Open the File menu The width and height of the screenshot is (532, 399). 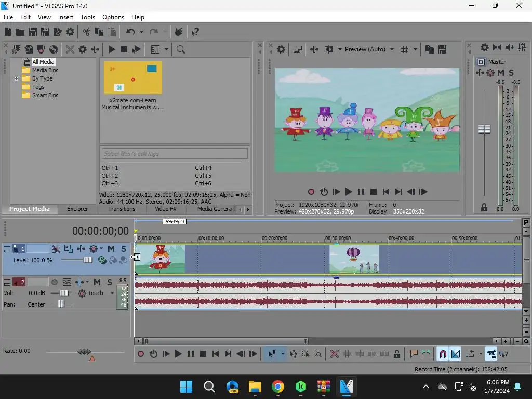8,17
